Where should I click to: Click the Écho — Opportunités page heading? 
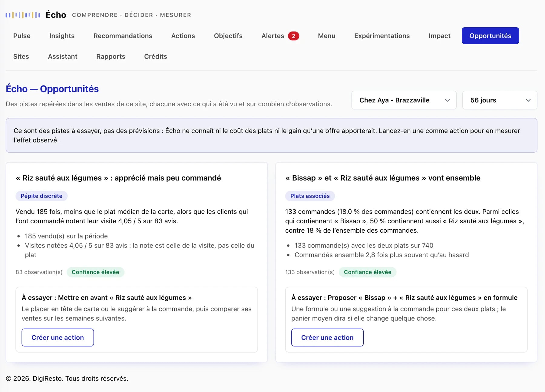click(x=52, y=89)
